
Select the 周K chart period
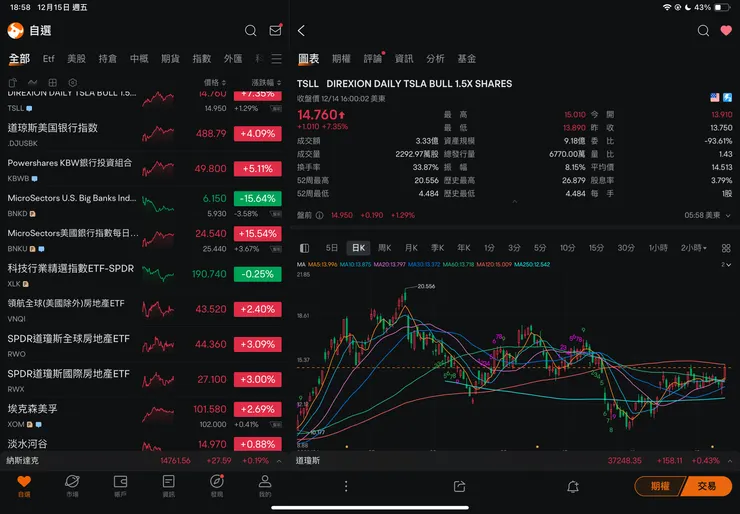point(385,248)
